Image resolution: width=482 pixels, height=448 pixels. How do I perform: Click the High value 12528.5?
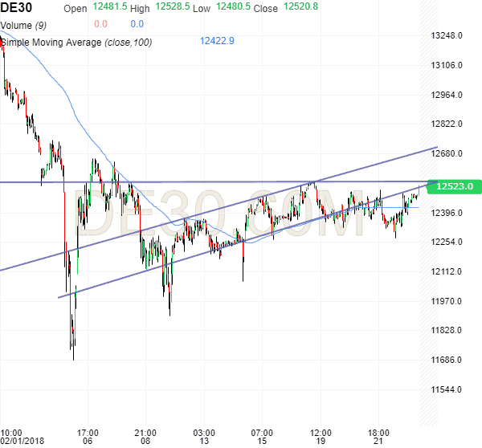(x=172, y=8)
